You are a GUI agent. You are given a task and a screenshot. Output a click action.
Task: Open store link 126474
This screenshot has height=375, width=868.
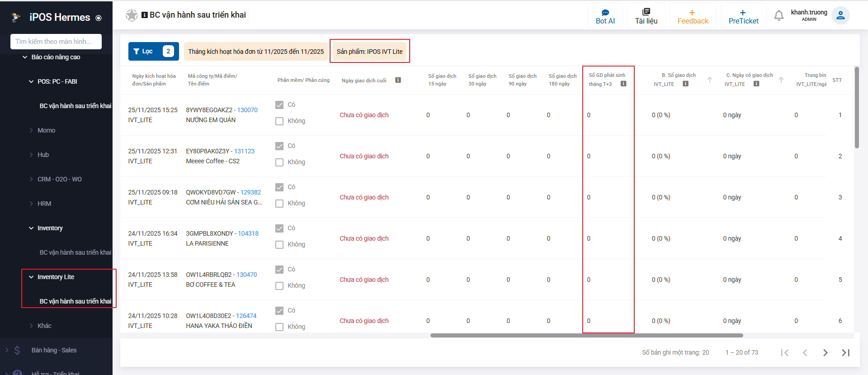246,316
